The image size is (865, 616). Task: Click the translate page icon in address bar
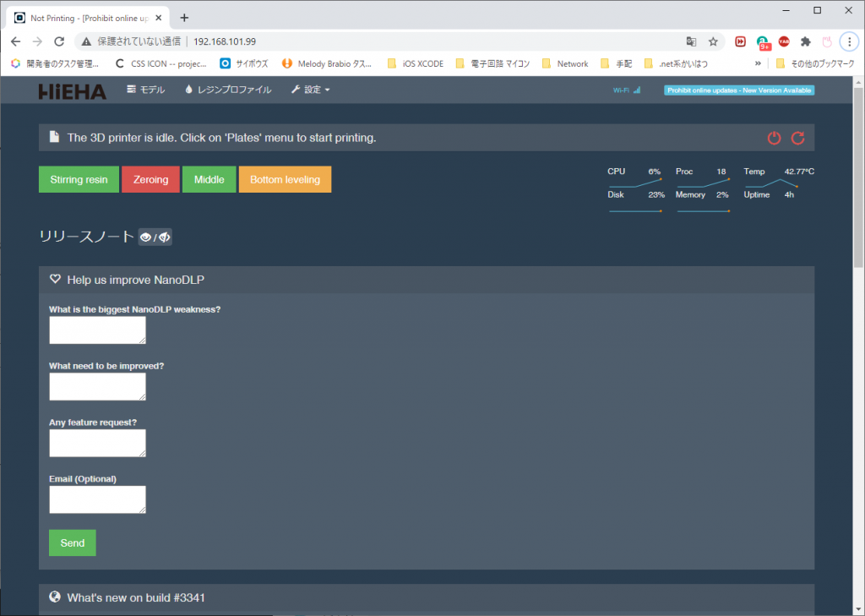(692, 41)
